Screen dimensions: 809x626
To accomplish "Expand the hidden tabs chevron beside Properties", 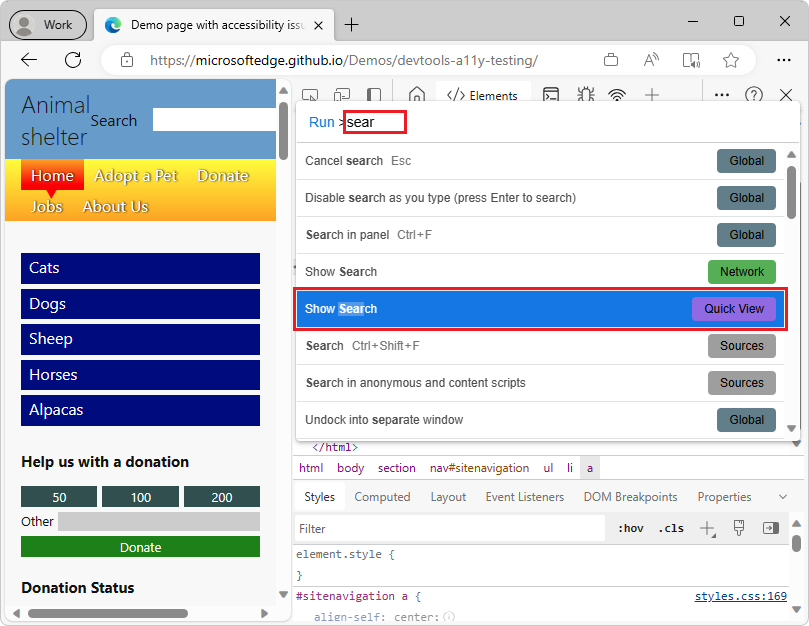I will (x=783, y=496).
